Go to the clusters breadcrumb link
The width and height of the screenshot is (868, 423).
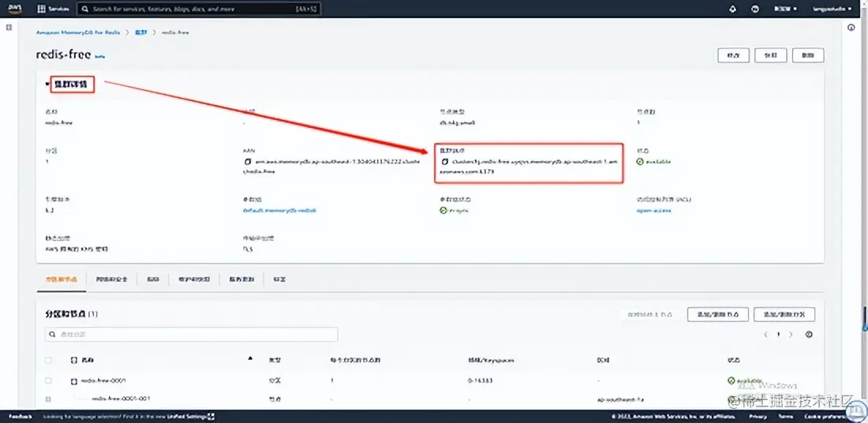click(141, 32)
